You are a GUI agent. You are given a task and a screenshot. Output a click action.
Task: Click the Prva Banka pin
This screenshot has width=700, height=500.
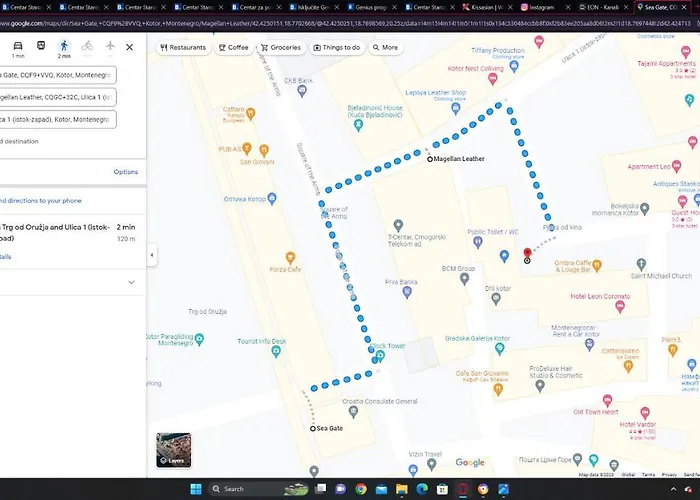(x=407, y=292)
